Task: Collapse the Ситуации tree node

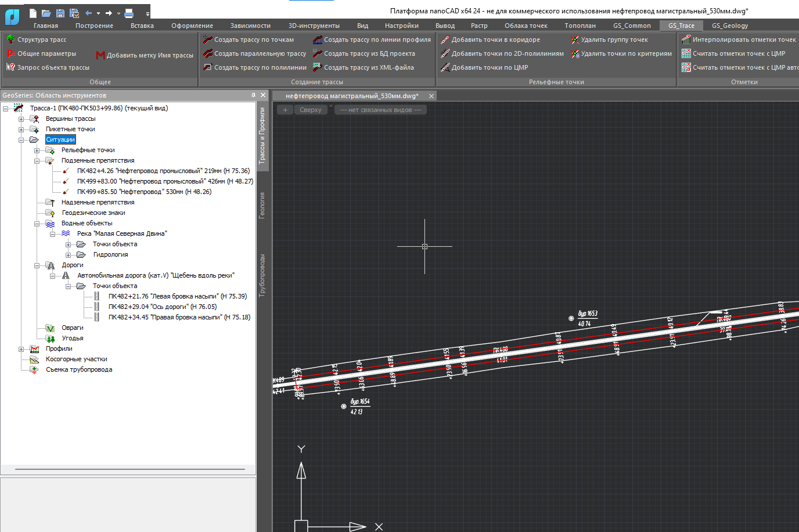Action: 21,140
